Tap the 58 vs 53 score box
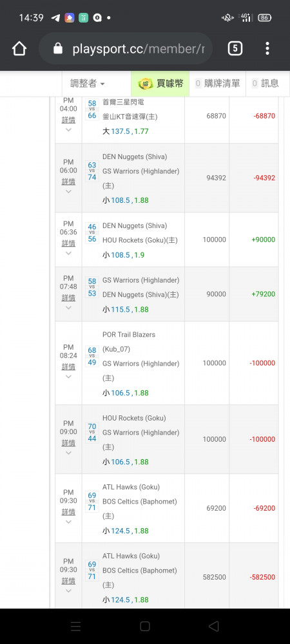Image resolution: width=290 pixels, height=644 pixels. 92,287
